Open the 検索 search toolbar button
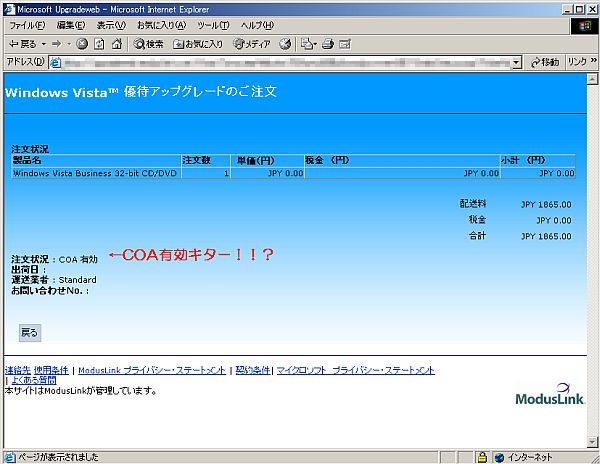600x464 pixels. (x=148, y=44)
